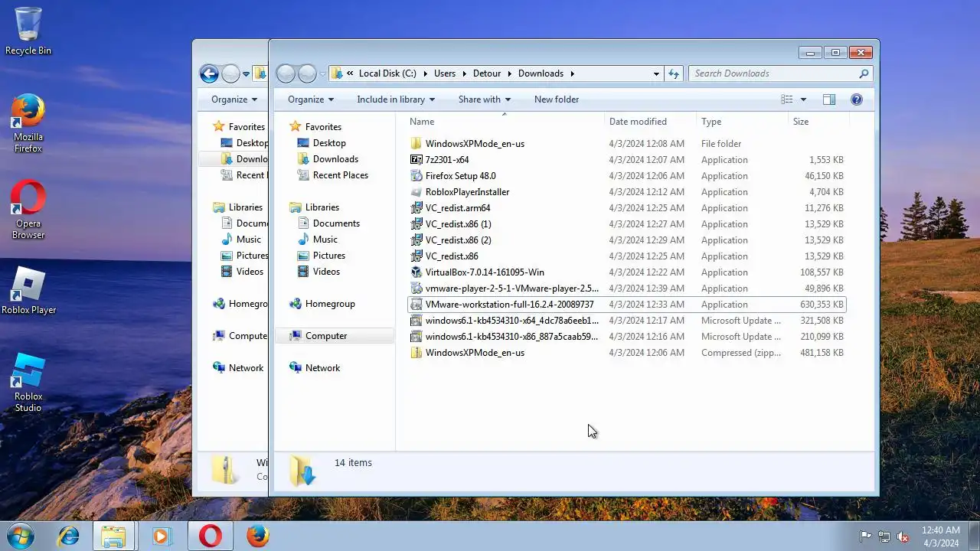This screenshot has width=980, height=551.
Task: Open the Include in library dropdown
Action: pos(396,99)
